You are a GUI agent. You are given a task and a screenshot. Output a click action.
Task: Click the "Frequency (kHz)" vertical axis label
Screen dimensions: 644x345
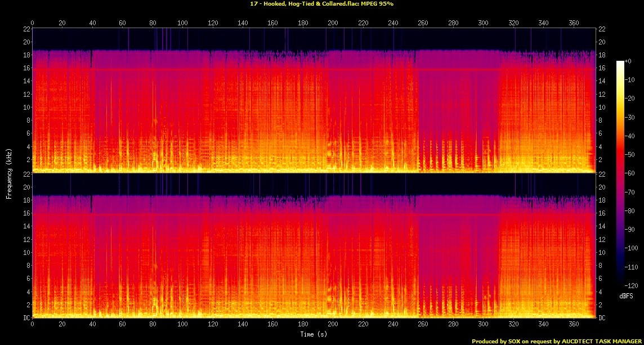pyautogui.click(x=9, y=172)
